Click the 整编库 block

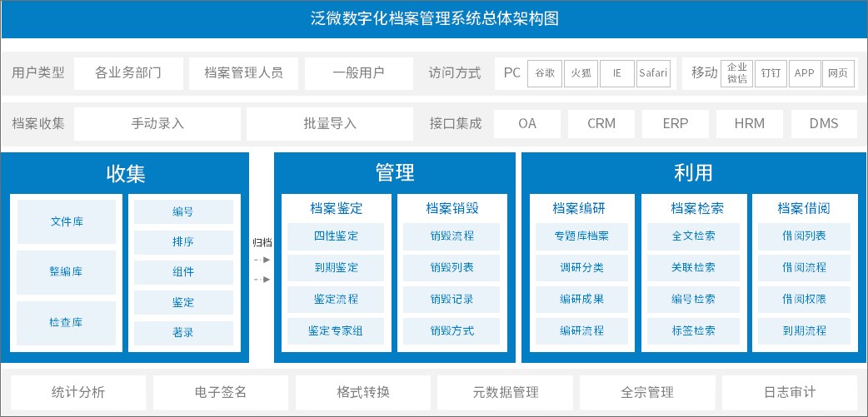point(67,272)
